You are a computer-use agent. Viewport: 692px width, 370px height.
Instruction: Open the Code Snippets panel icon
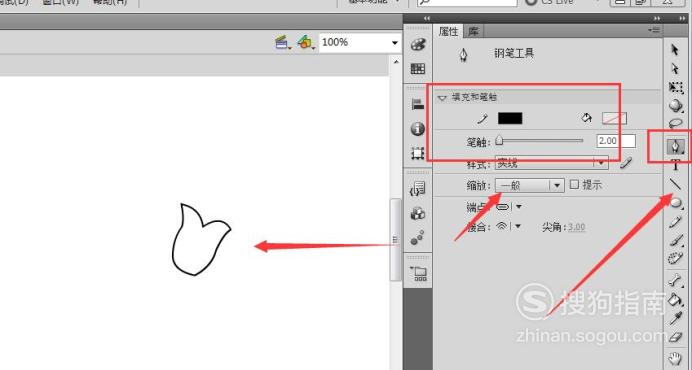pos(418,189)
